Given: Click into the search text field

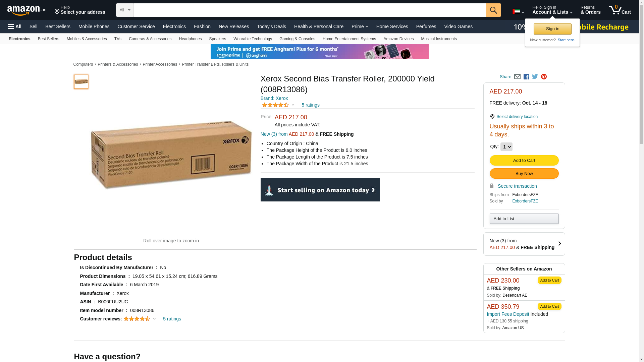Looking at the screenshot, I should (x=309, y=10).
